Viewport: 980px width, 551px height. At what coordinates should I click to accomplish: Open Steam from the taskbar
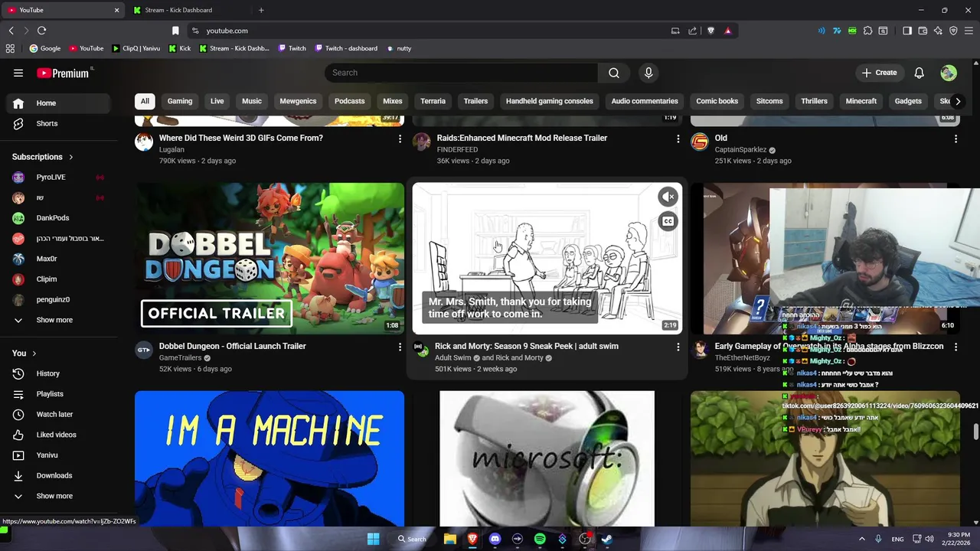[x=606, y=539]
